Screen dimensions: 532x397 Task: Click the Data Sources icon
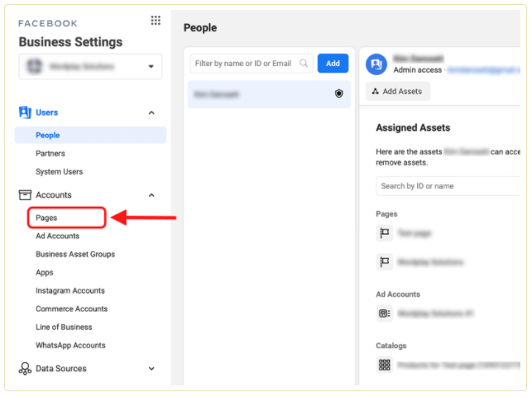(25, 369)
